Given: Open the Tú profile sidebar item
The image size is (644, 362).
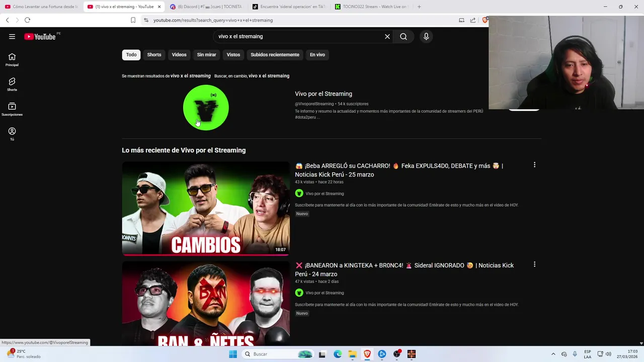Looking at the screenshot, I should (x=12, y=134).
